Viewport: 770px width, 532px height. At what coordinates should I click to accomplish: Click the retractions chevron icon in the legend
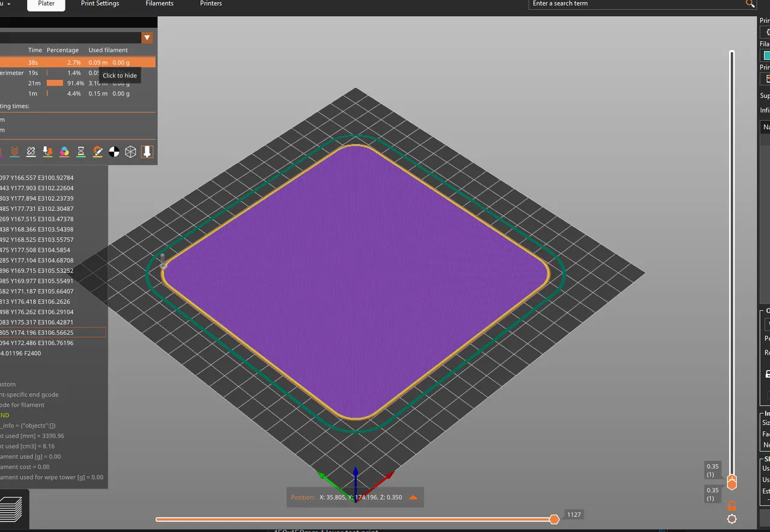14,151
